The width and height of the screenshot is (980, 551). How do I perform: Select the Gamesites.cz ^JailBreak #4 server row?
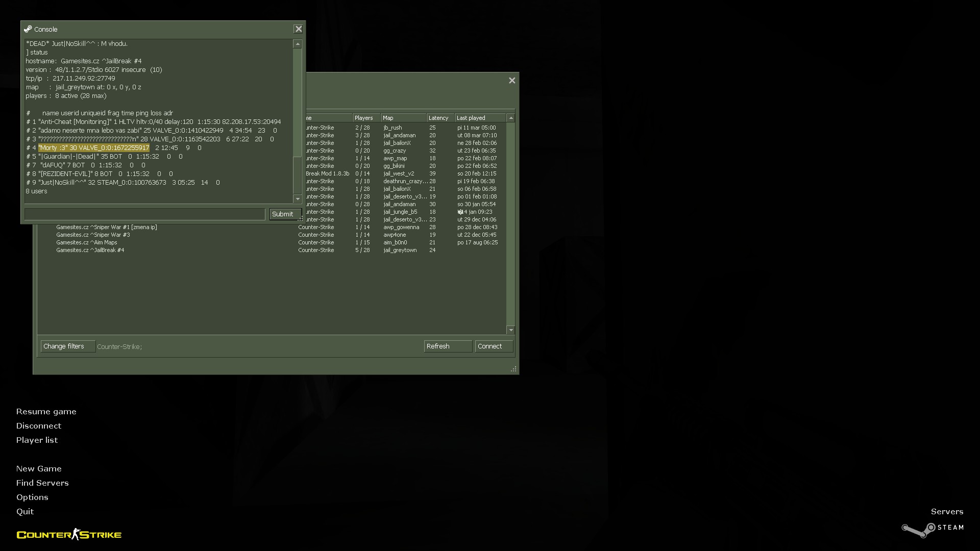[x=272, y=251]
